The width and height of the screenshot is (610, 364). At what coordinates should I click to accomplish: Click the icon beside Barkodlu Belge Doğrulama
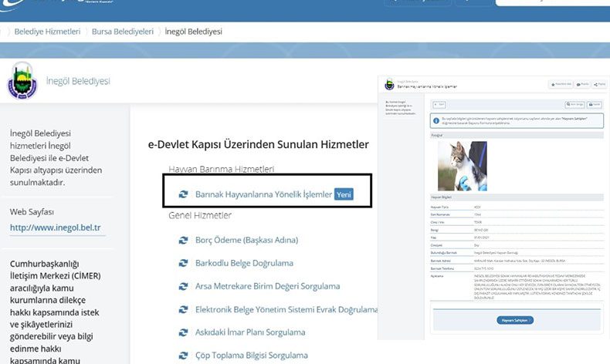coord(183,264)
